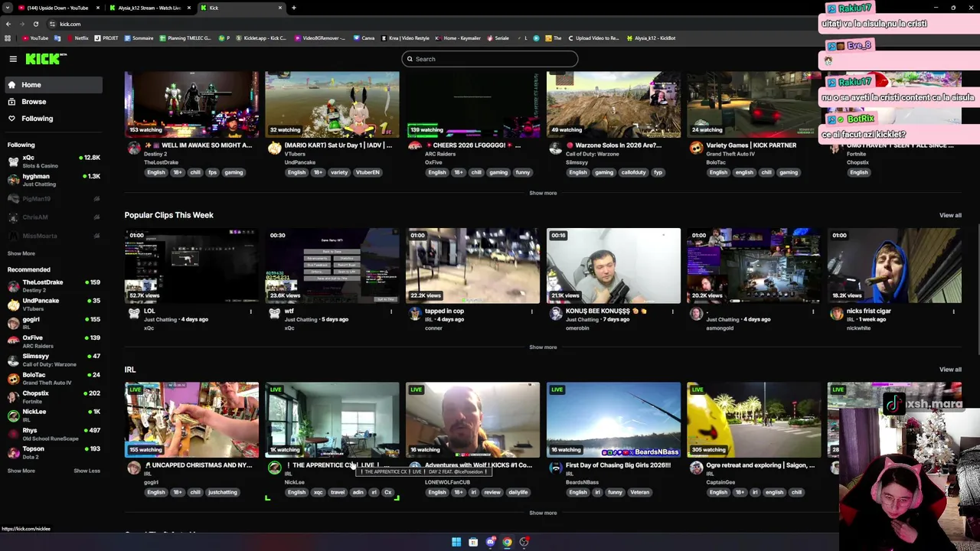980x551 pixels.
Task: Open kebab menu on KONUŞ BEE clip
Action: point(673,311)
